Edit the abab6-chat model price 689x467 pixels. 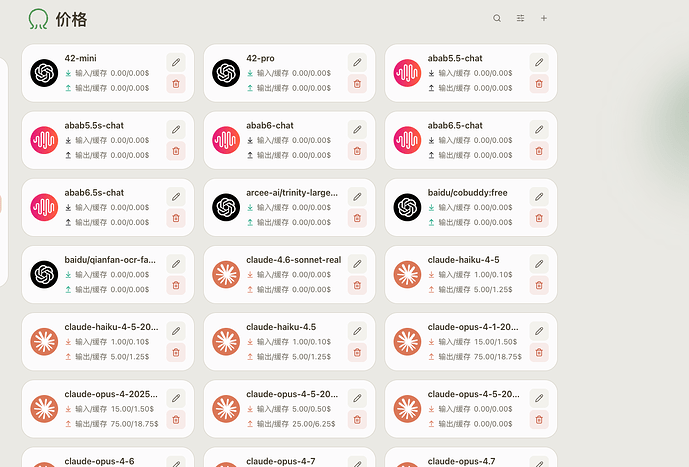357,130
